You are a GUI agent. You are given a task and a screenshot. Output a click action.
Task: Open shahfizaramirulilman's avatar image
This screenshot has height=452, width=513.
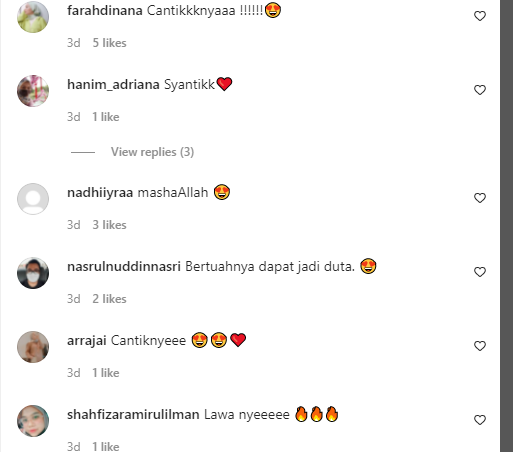click(33, 421)
